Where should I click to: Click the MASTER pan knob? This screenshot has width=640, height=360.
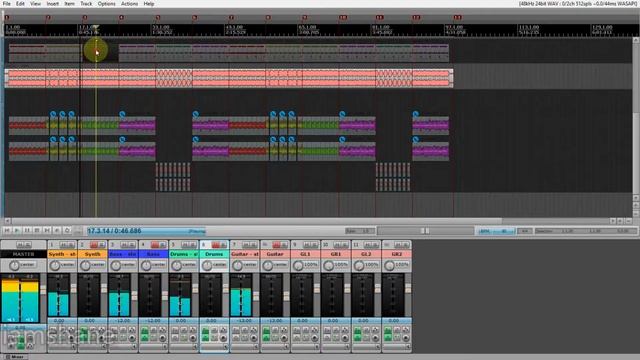click(14, 266)
